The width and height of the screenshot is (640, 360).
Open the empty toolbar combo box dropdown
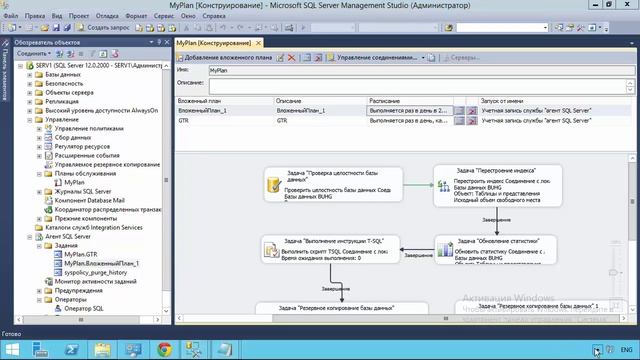(x=545, y=27)
